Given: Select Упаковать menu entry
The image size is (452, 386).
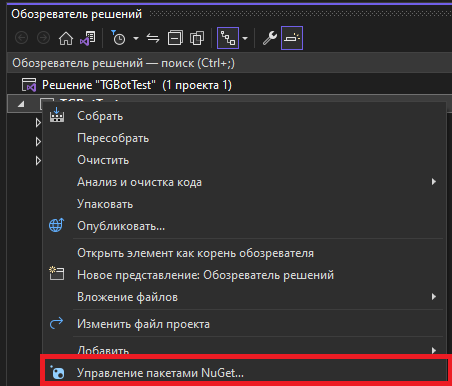Looking at the screenshot, I should (x=245, y=204).
